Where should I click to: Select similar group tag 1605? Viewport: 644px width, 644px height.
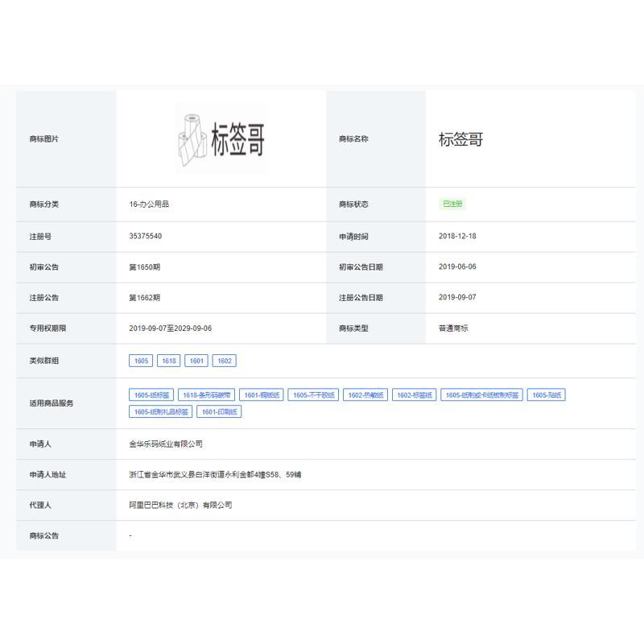point(141,361)
